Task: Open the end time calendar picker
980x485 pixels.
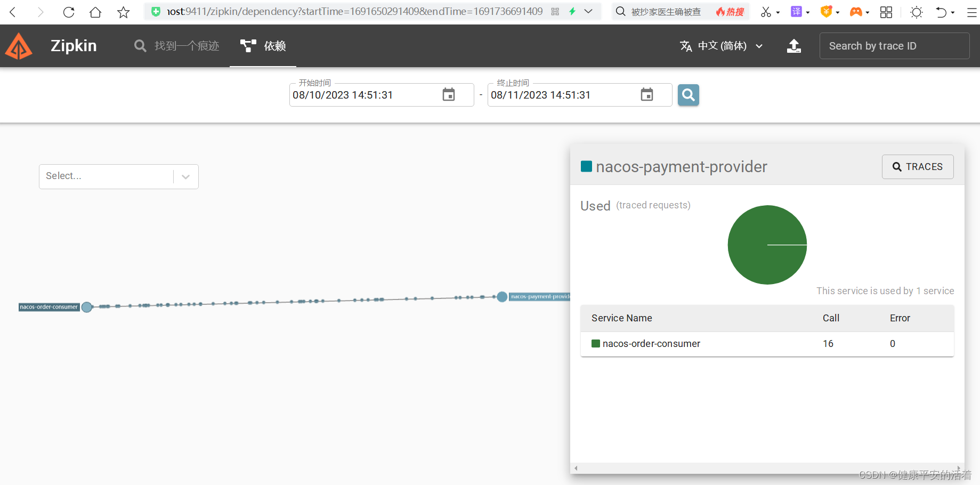Action: 647,95
